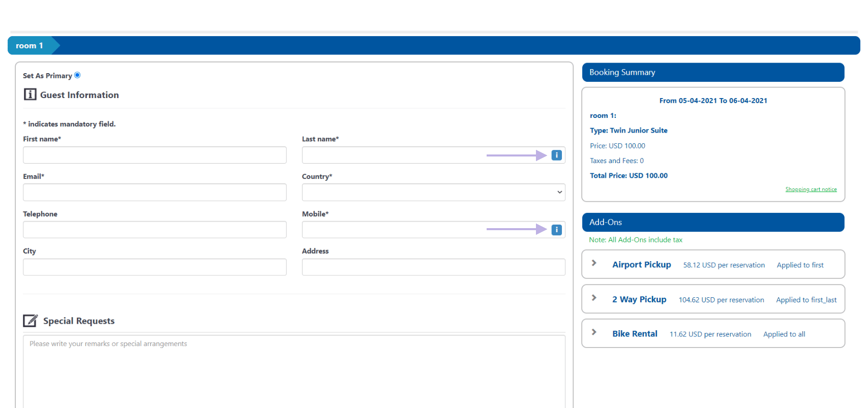Viewport: 868px width, 408px height.
Task: Click 'Type: Twin Junior Suite' text
Action: pyautogui.click(x=628, y=131)
